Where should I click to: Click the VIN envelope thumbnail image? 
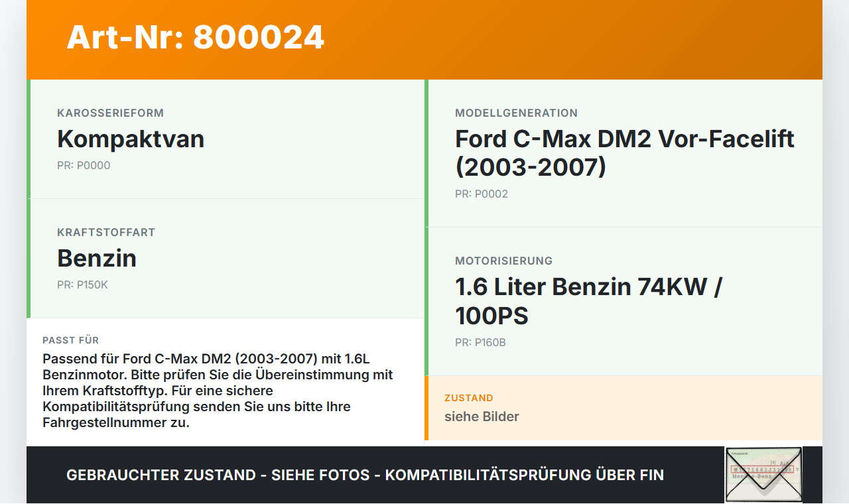pos(763,475)
